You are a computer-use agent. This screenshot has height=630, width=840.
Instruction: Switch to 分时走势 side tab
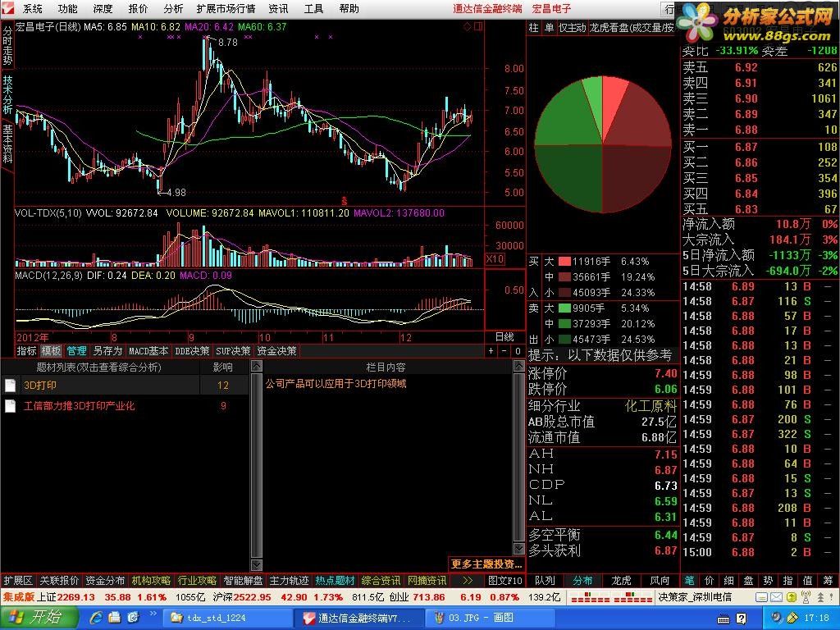pyautogui.click(x=7, y=45)
